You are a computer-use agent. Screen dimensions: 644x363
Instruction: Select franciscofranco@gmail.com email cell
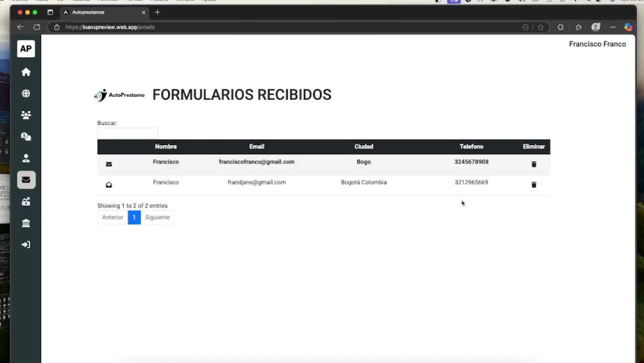point(257,162)
